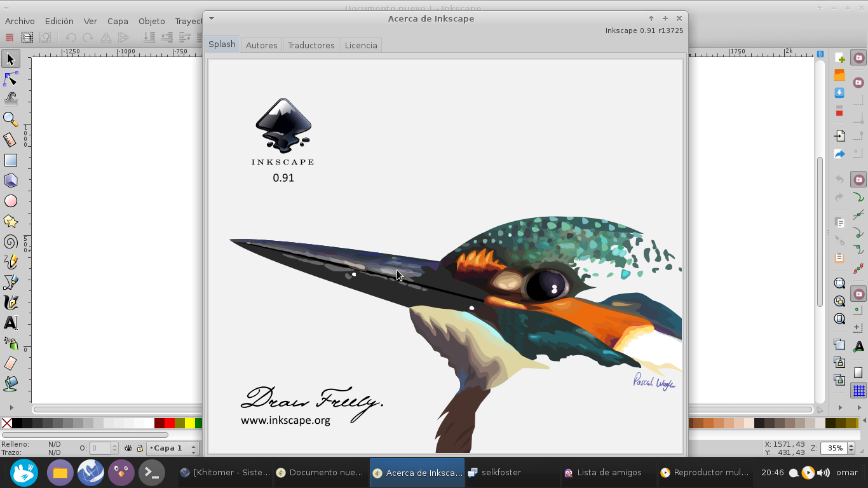Switch to the Licencia tab
The width and height of the screenshot is (868, 488).
[361, 45]
